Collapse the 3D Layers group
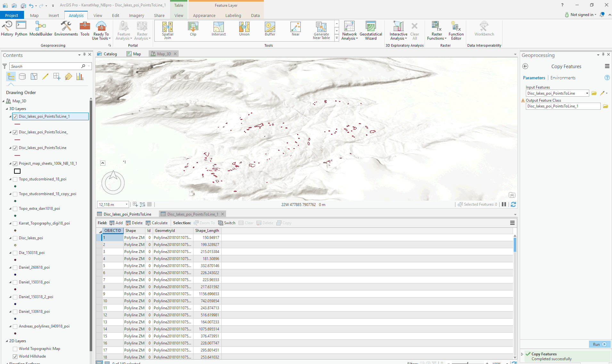 7,109
